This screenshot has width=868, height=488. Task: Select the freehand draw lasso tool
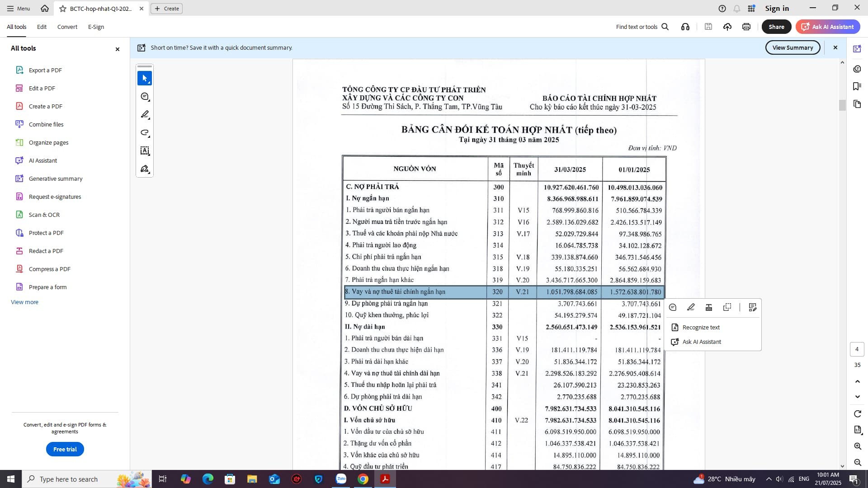pyautogui.click(x=145, y=133)
